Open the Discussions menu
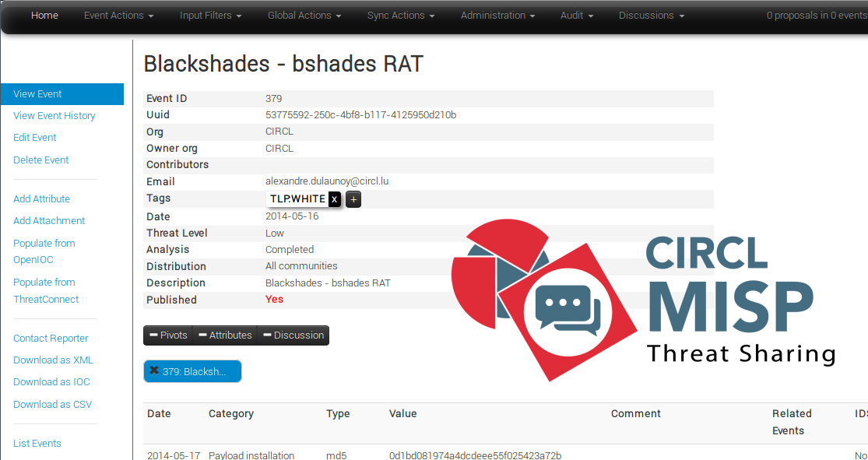 (652, 16)
